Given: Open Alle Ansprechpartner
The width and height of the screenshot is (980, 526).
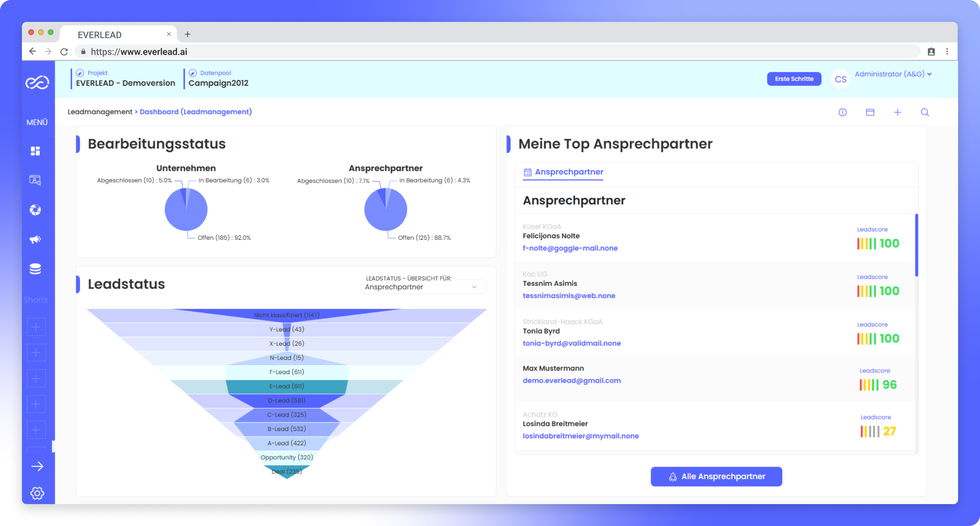Looking at the screenshot, I should 716,476.
